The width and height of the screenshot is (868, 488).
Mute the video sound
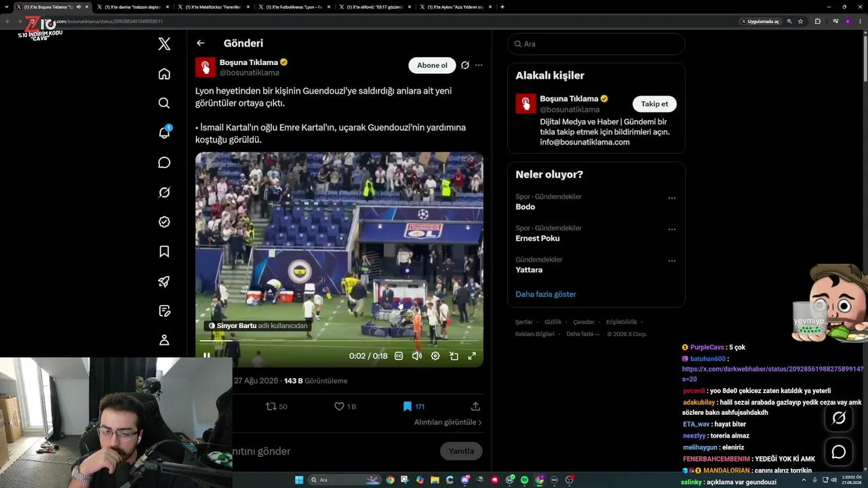click(417, 356)
